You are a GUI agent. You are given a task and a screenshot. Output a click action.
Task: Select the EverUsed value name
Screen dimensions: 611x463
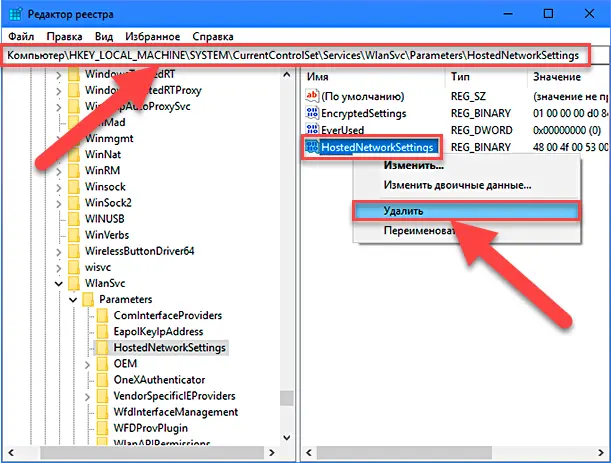[x=342, y=130]
